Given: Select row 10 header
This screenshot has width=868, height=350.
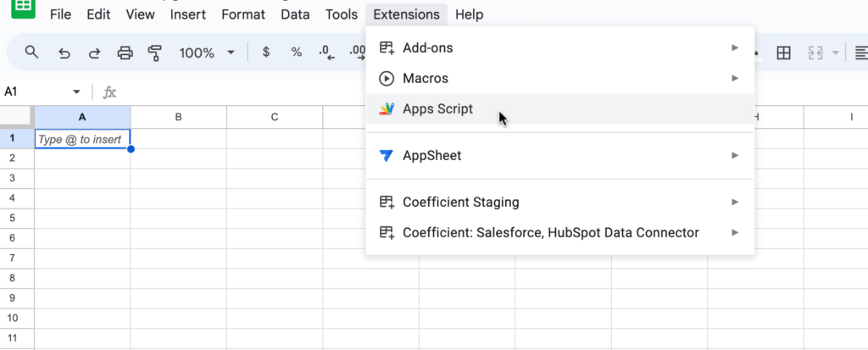Looking at the screenshot, I should click(x=17, y=319).
